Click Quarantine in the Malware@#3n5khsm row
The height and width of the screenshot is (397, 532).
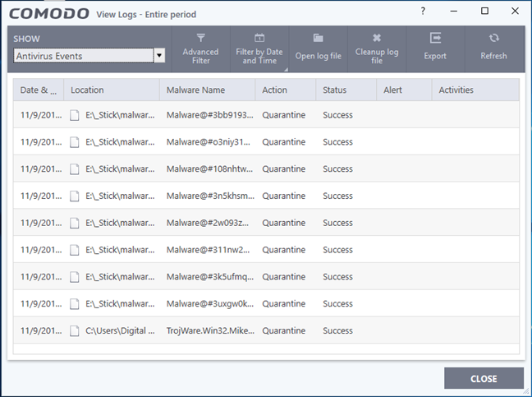[x=283, y=196]
